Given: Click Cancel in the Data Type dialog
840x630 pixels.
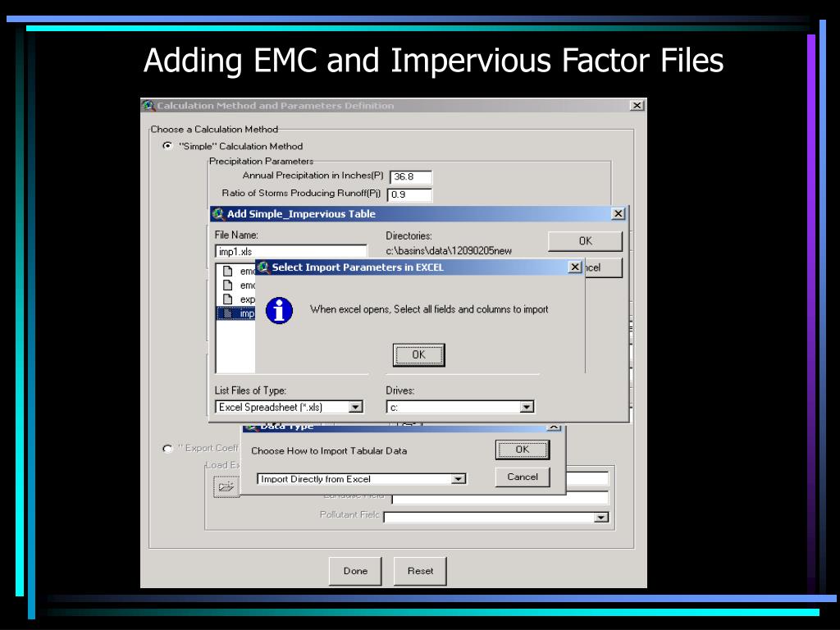Looking at the screenshot, I should tap(523, 477).
